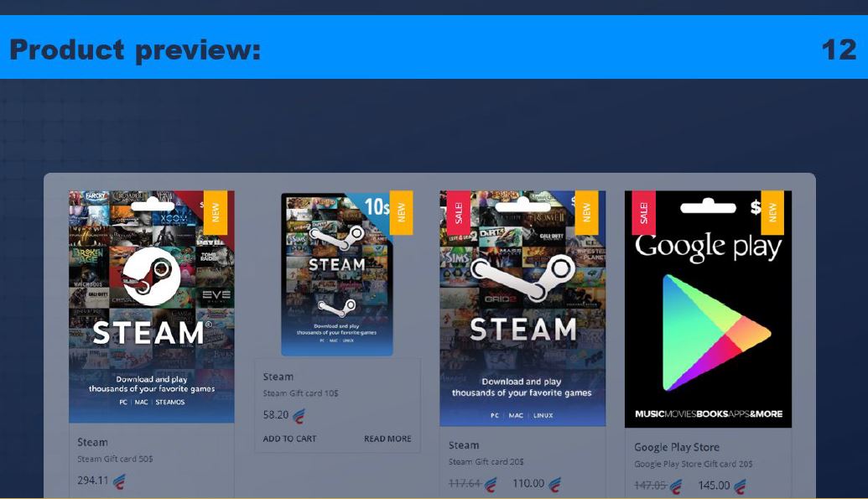Viewport: 868px width, 499px height.
Task: Open Steam title above Gift card 50$
Action: click(92, 443)
